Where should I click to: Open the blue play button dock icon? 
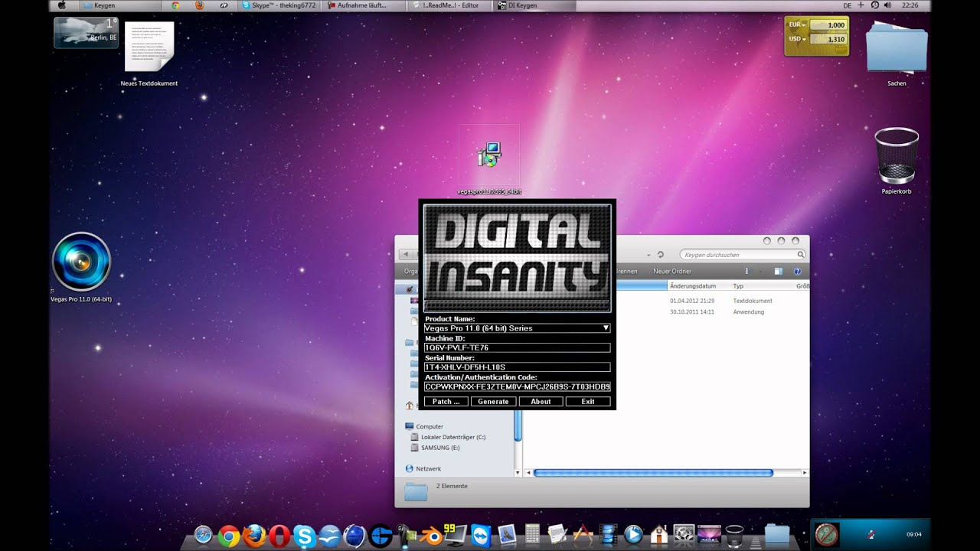[x=633, y=536]
